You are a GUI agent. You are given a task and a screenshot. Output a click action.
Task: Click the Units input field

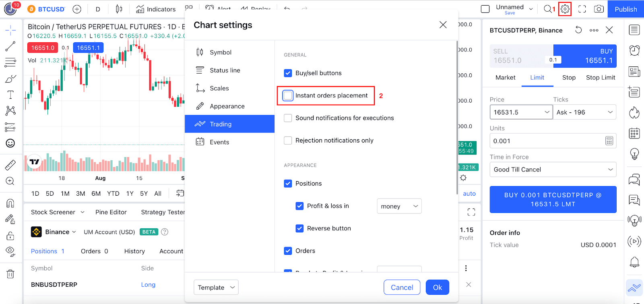click(547, 141)
